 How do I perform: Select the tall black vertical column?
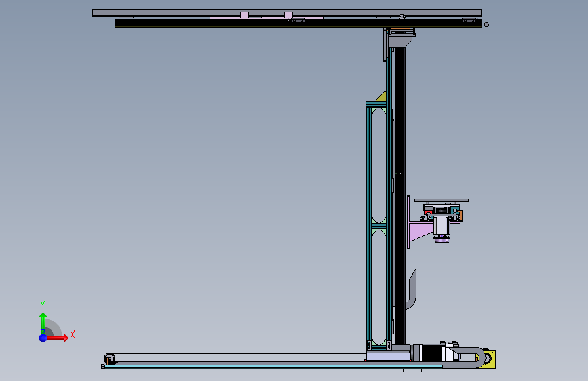[399, 195]
